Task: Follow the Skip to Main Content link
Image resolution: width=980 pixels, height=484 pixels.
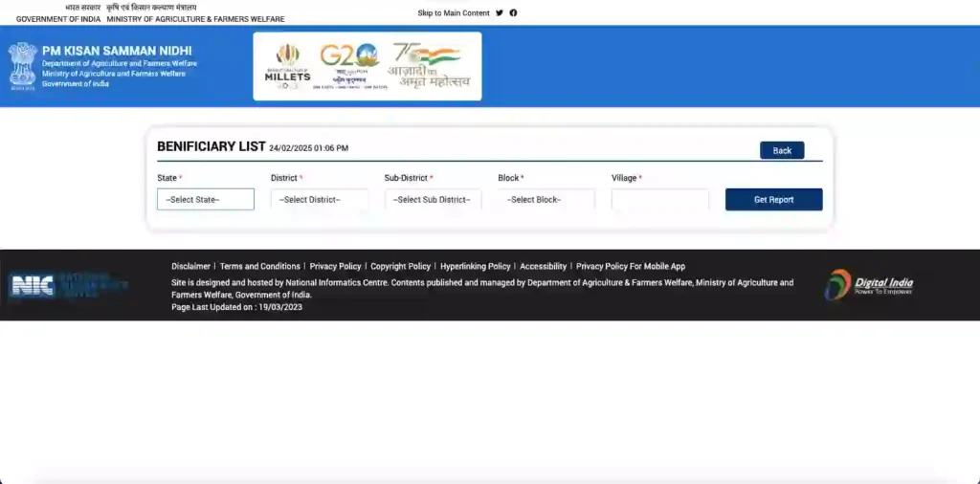Action: [x=454, y=13]
